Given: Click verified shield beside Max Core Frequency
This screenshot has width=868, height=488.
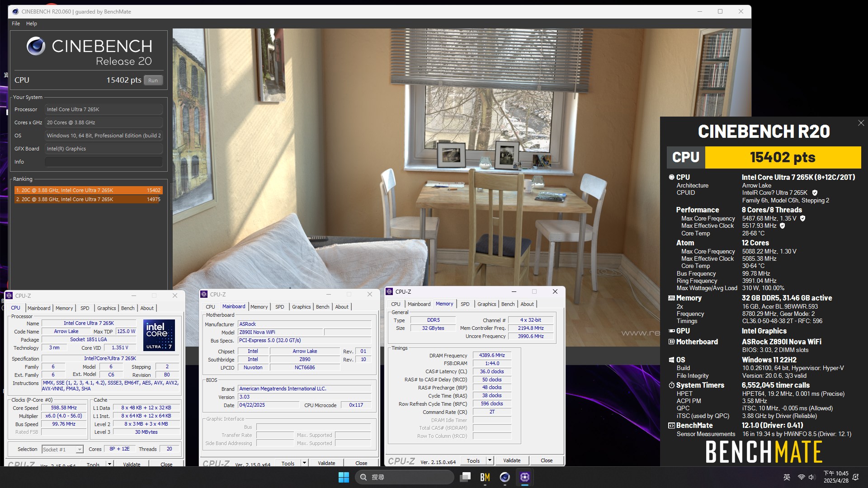Looking at the screenshot, I should pyautogui.click(x=802, y=218).
